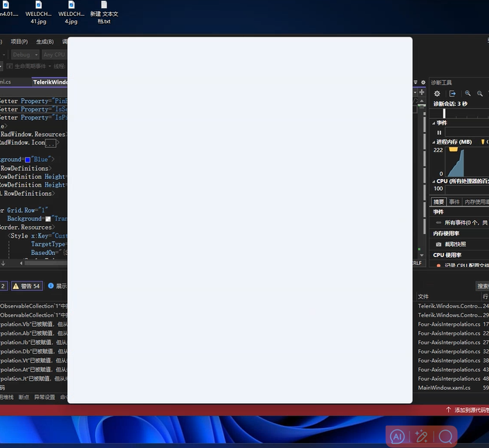Switch to the 摘要 tab in diagnostics
Screen dimensions: 489x448
(439, 202)
